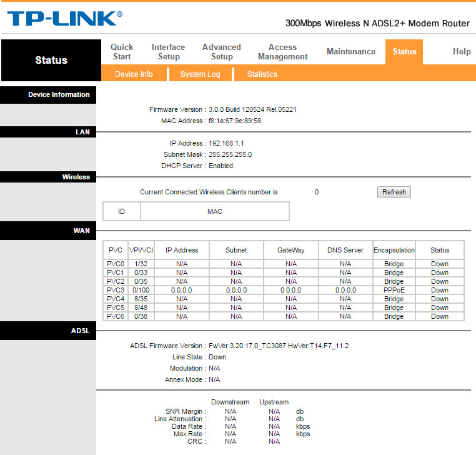Open the Statistics sub-tab

[x=262, y=74]
